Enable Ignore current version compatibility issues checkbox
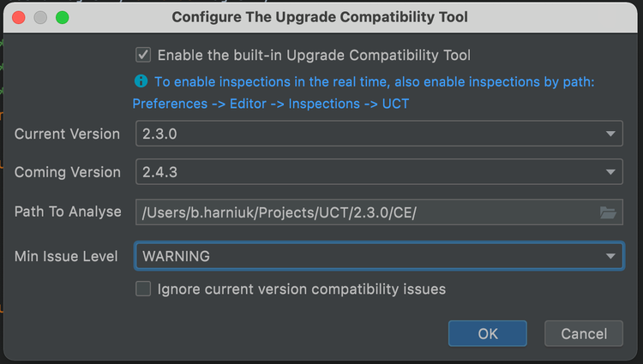The width and height of the screenshot is (643, 364). coord(144,289)
